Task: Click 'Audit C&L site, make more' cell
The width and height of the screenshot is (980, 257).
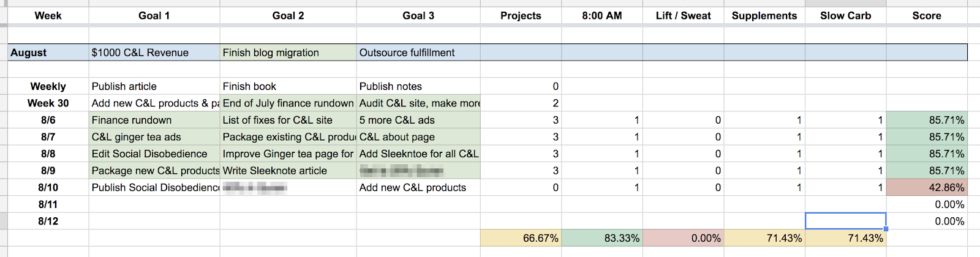Action: point(418,103)
